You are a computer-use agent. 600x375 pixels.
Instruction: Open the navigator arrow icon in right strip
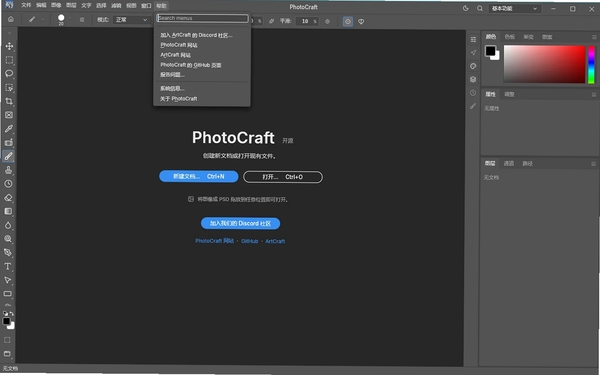click(473, 53)
